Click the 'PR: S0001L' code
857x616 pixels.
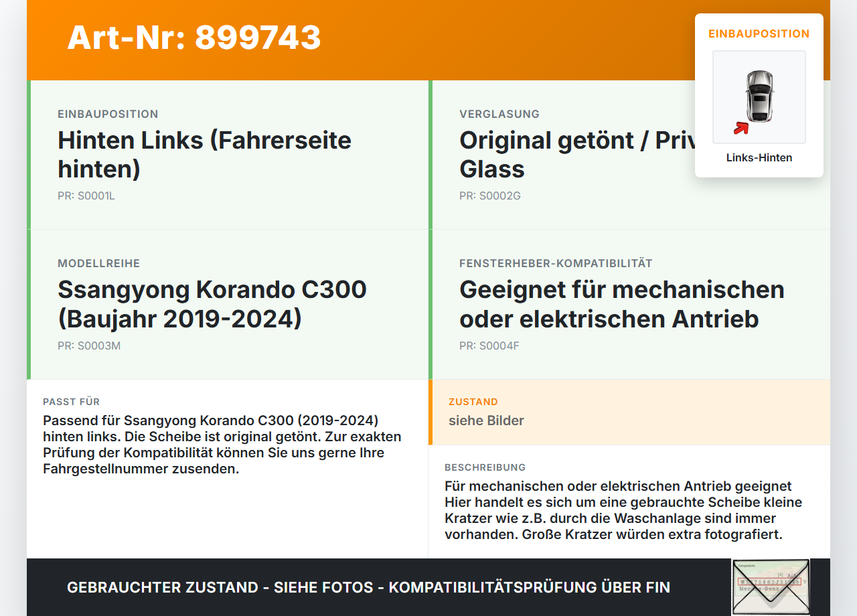(x=86, y=196)
